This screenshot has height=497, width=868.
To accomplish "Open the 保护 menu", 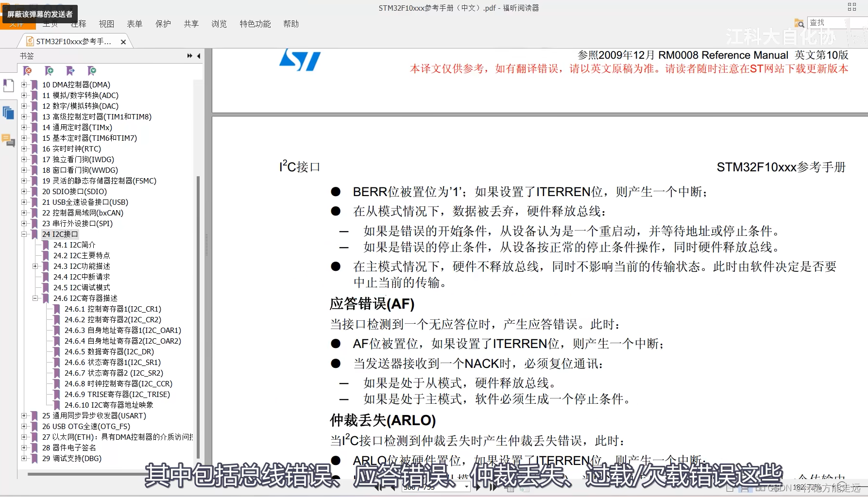I will coord(163,24).
